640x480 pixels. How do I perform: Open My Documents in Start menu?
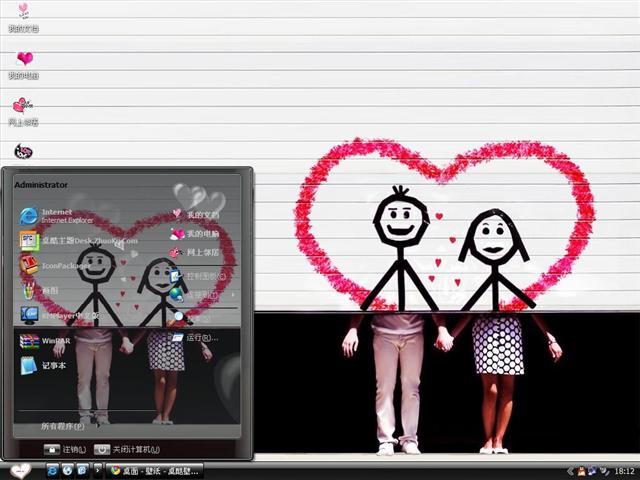(196, 214)
